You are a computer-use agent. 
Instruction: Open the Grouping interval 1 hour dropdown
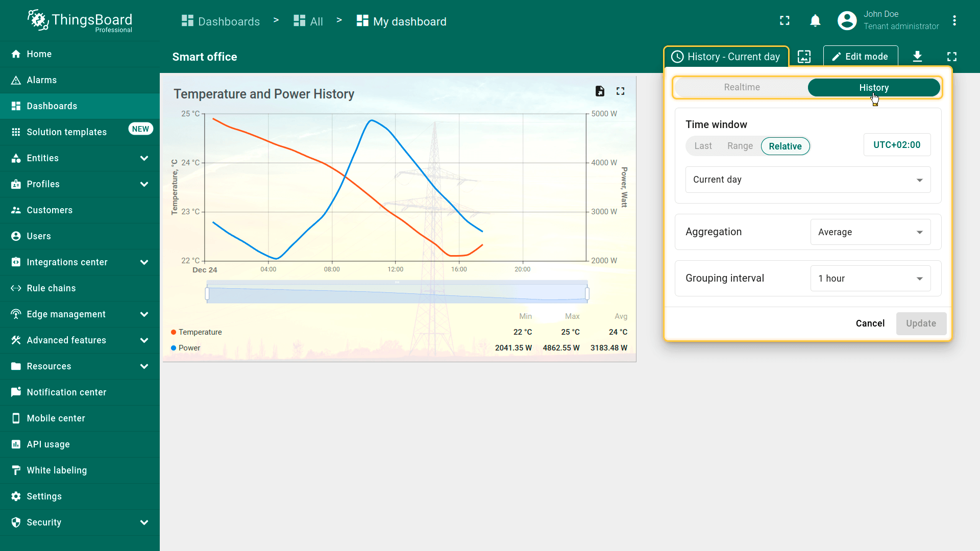[x=870, y=279]
